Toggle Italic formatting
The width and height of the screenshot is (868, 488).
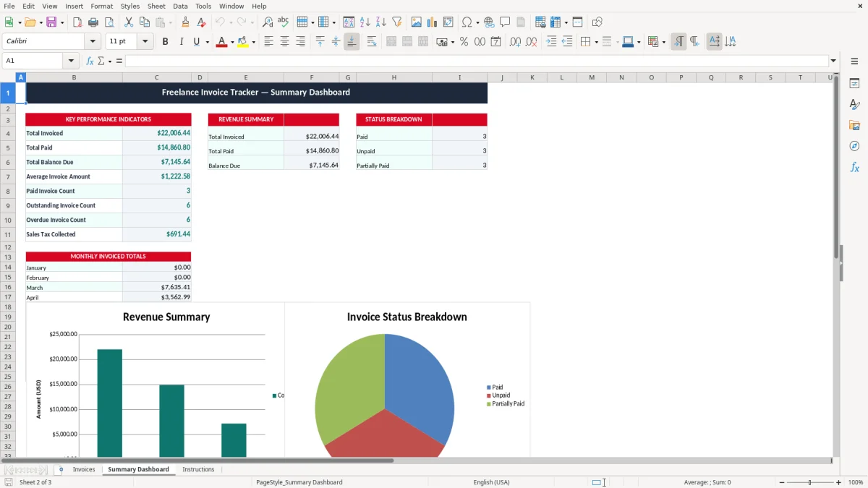pos(181,42)
